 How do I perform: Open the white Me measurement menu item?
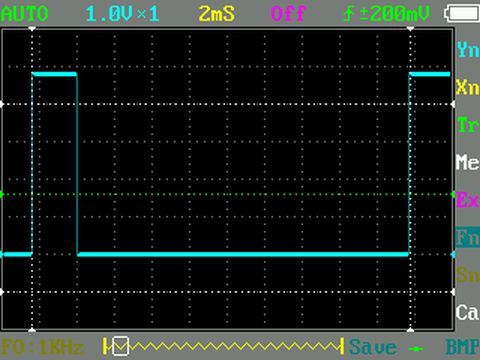coord(468,163)
